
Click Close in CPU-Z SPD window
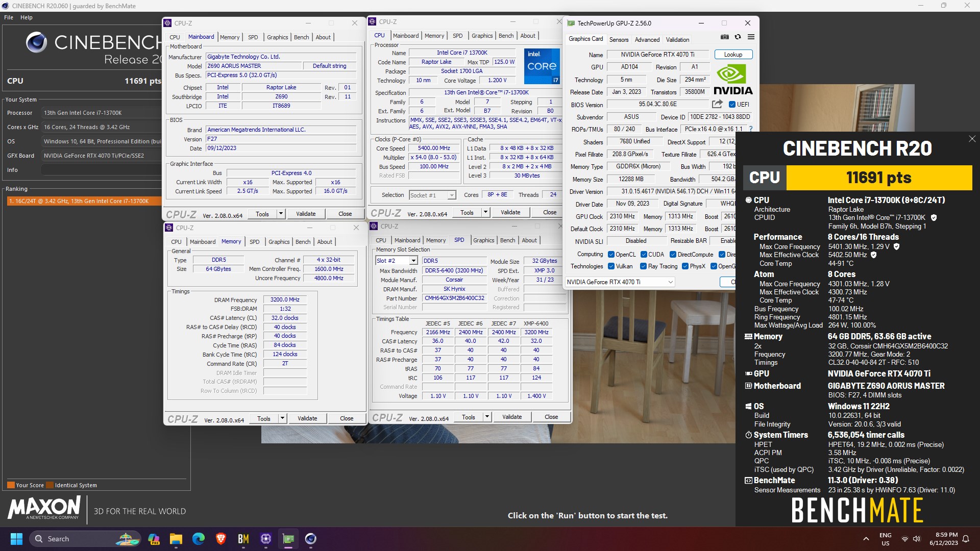551,417
